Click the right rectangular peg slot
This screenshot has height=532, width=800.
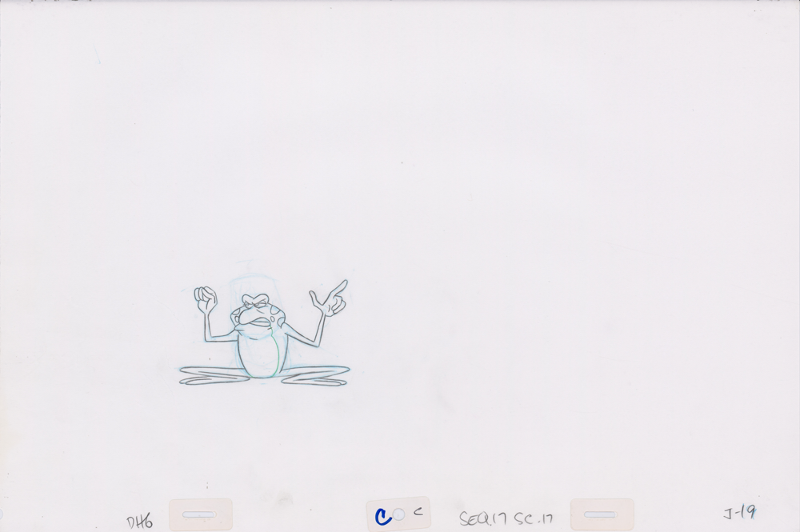coord(601,514)
